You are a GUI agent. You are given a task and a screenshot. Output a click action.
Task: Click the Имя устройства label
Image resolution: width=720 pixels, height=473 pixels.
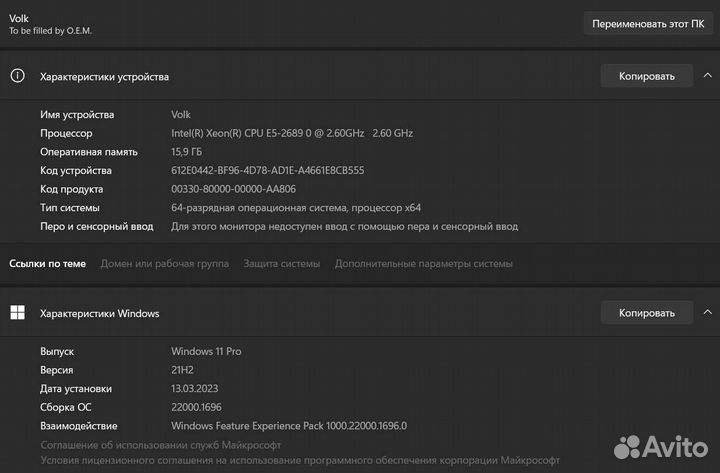coord(77,114)
